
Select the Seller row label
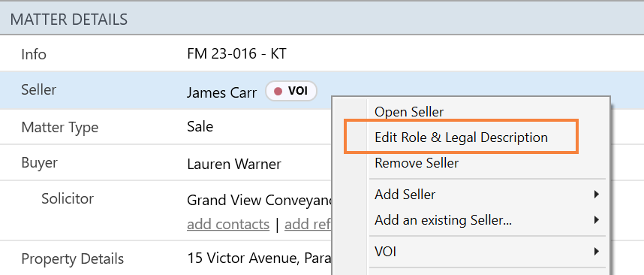(38, 89)
